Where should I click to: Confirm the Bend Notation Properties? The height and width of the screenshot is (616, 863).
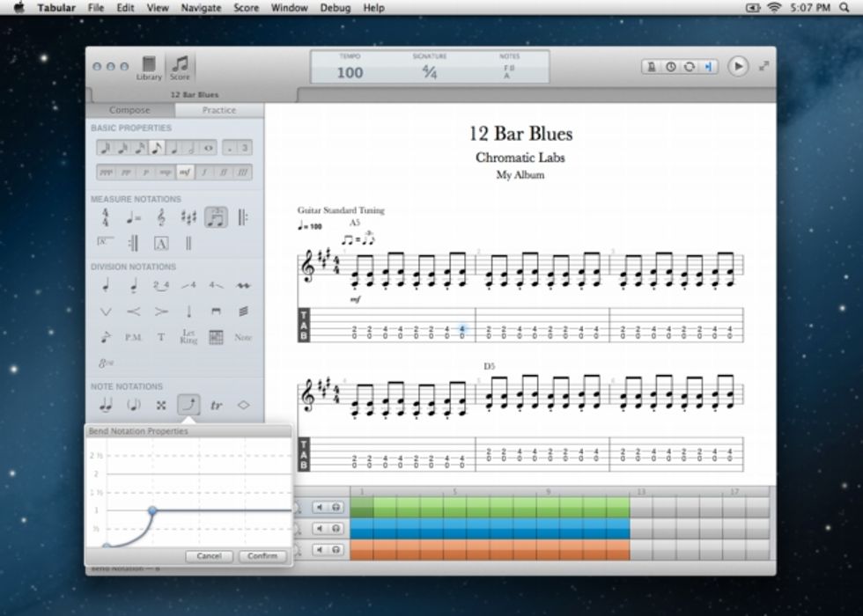pos(262,556)
